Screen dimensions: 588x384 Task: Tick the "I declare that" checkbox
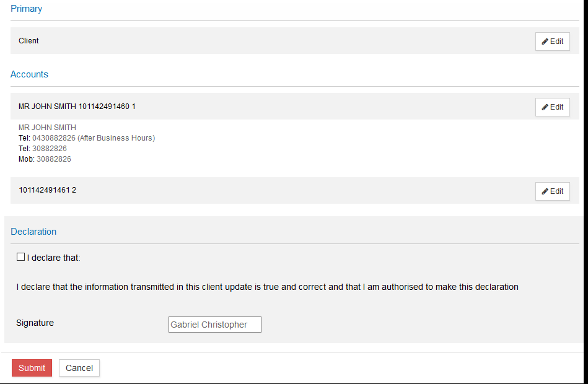[x=21, y=257]
